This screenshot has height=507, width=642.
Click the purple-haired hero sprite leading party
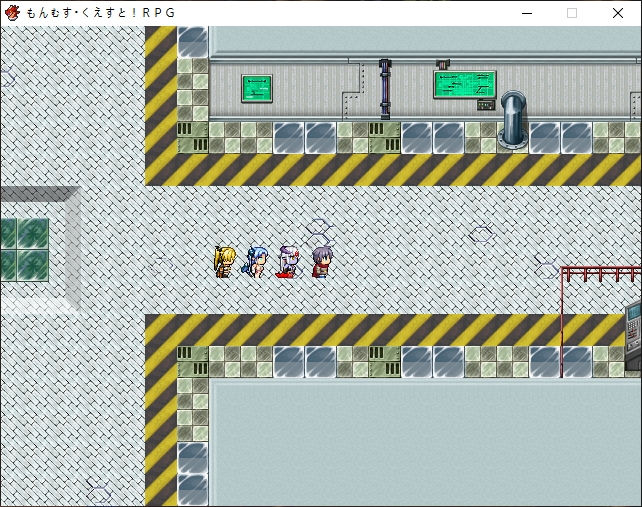click(x=322, y=262)
